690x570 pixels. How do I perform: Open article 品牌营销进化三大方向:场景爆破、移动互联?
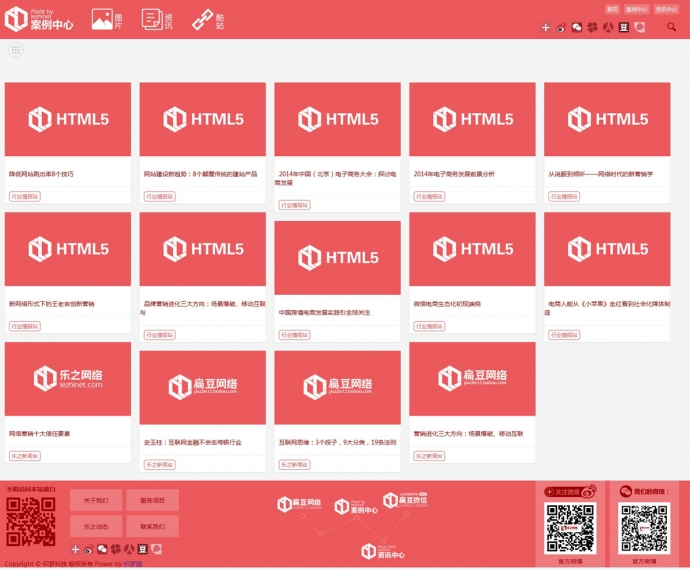pos(203,308)
